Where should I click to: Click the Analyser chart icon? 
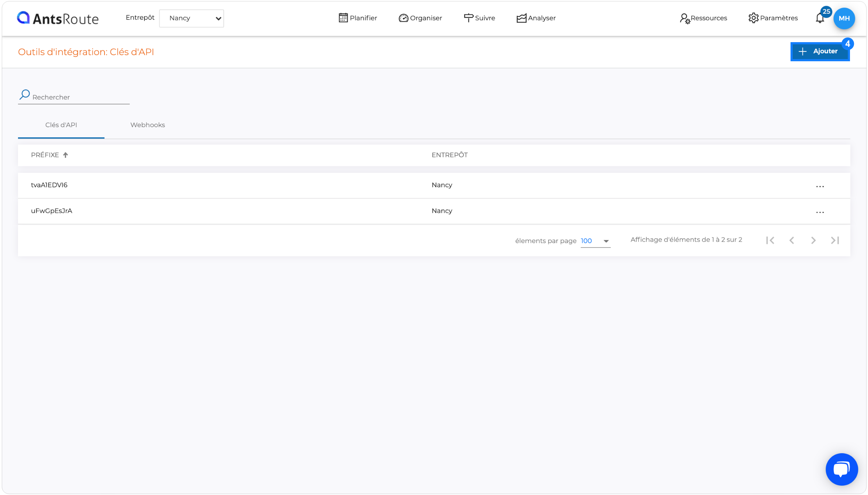click(x=521, y=18)
